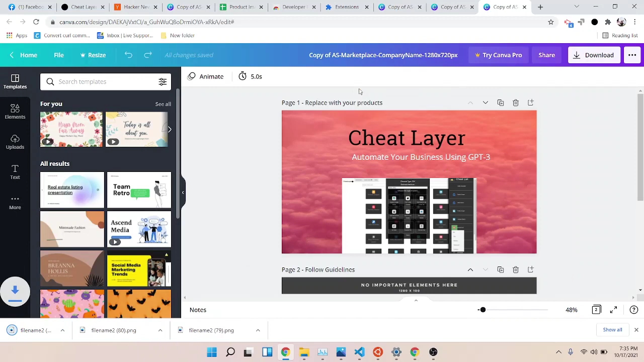This screenshot has height=362, width=644.
Task: Click the Search templates field
Action: [106, 81]
